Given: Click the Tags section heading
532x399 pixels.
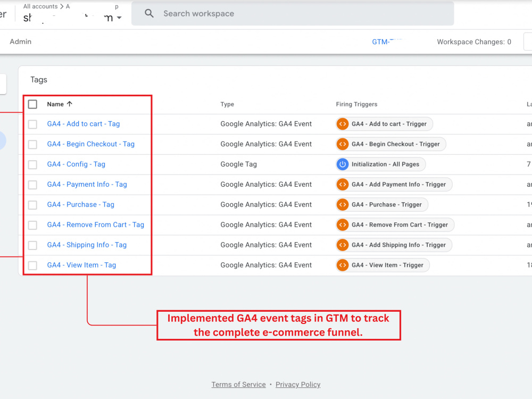Looking at the screenshot, I should (x=39, y=80).
